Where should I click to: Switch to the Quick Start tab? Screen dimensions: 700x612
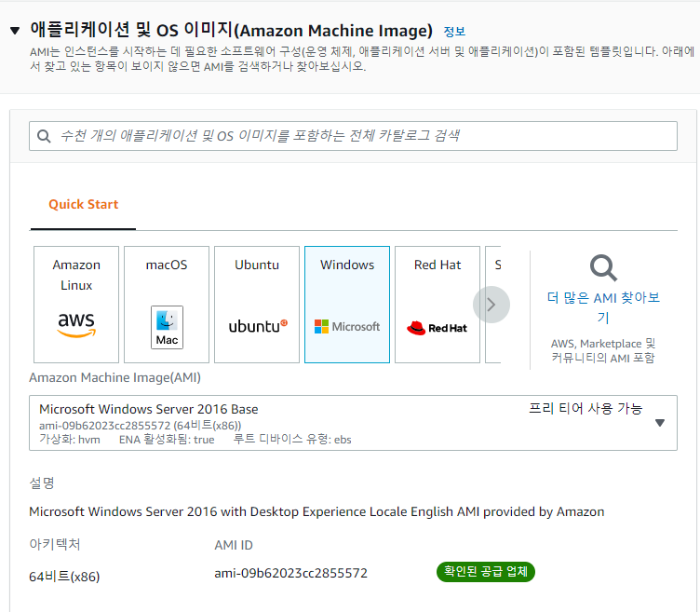point(83,204)
